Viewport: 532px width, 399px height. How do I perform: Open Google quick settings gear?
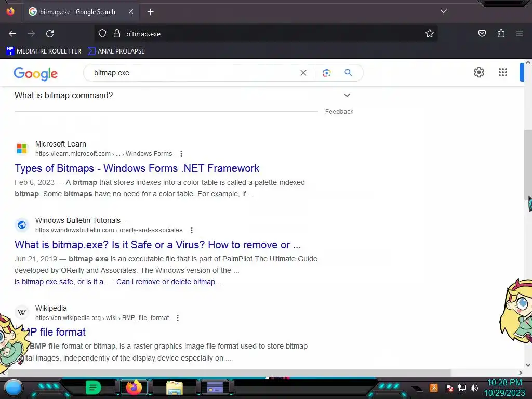478,72
